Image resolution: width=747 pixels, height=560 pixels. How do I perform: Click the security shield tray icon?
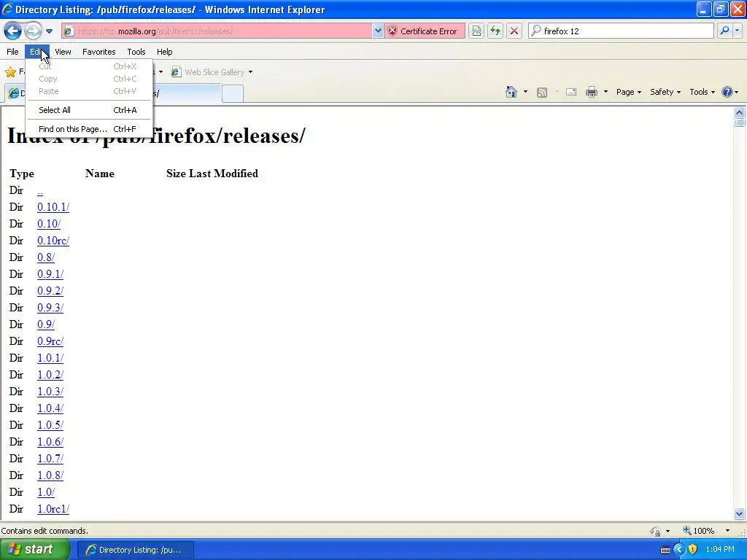(x=693, y=550)
